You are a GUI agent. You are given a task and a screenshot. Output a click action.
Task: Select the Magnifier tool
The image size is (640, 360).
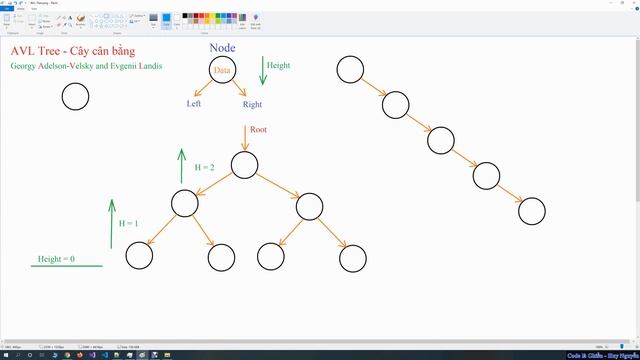click(x=70, y=25)
